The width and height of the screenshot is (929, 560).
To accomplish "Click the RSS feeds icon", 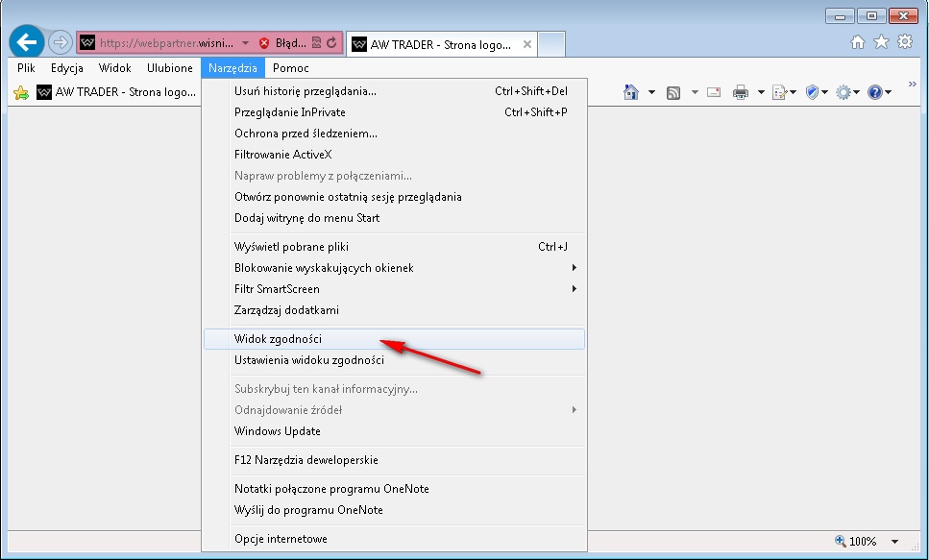I will coord(673,92).
